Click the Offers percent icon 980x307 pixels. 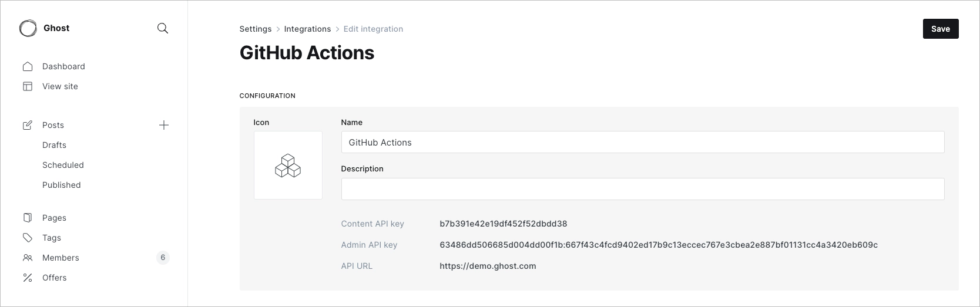click(28, 278)
